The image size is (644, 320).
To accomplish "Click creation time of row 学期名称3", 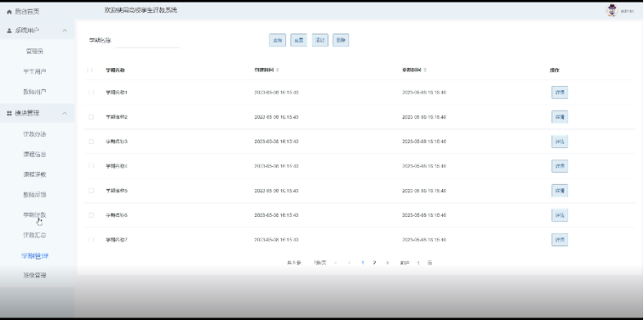I will [x=276, y=141].
